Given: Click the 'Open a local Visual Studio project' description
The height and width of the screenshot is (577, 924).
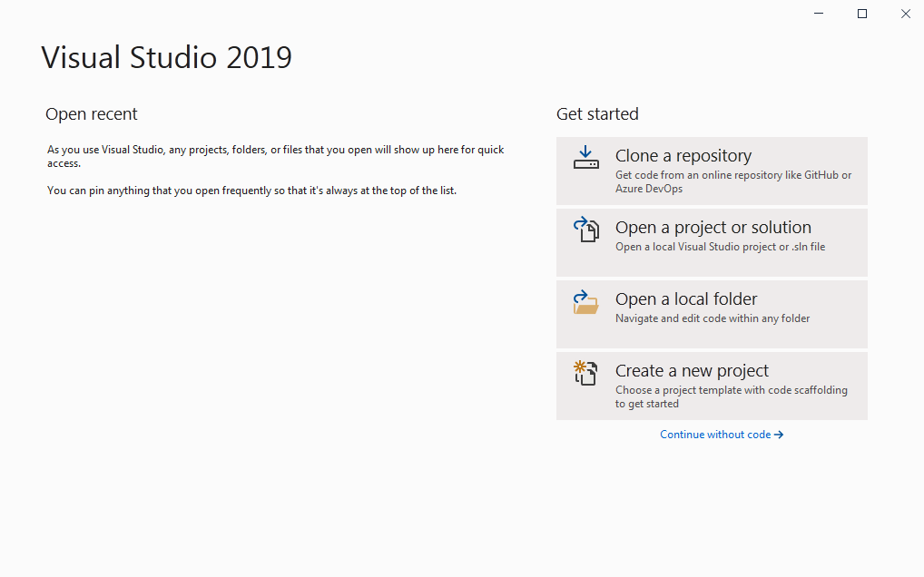Looking at the screenshot, I should point(720,247).
